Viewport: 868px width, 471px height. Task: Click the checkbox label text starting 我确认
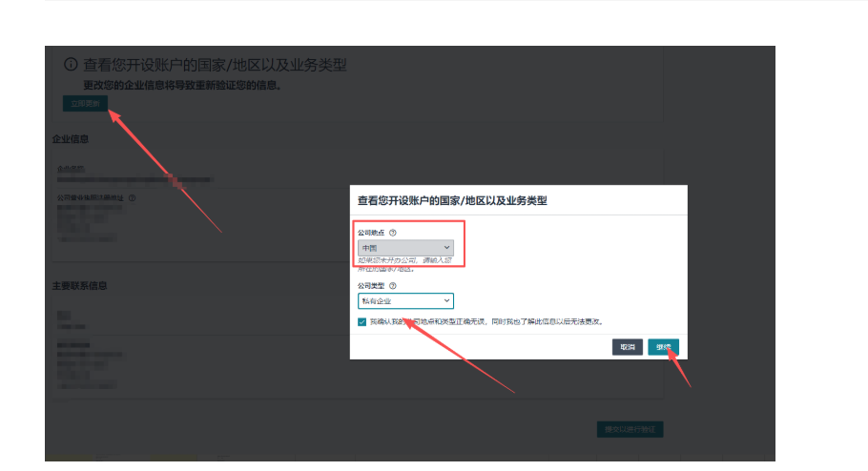point(486,322)
